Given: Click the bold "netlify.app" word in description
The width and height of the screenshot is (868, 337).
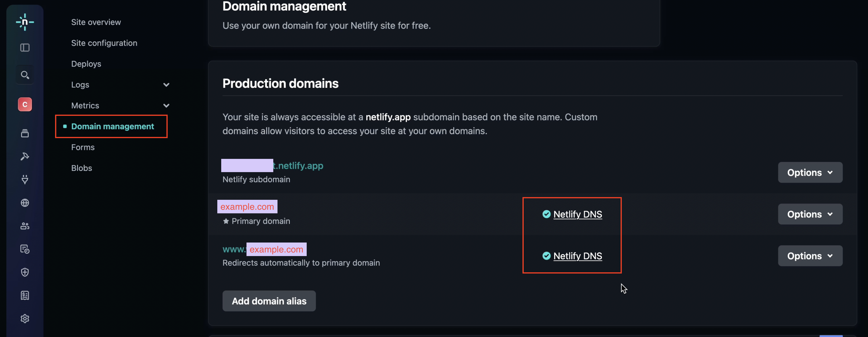Looking at the screenshot, I should tap(388, 117).
